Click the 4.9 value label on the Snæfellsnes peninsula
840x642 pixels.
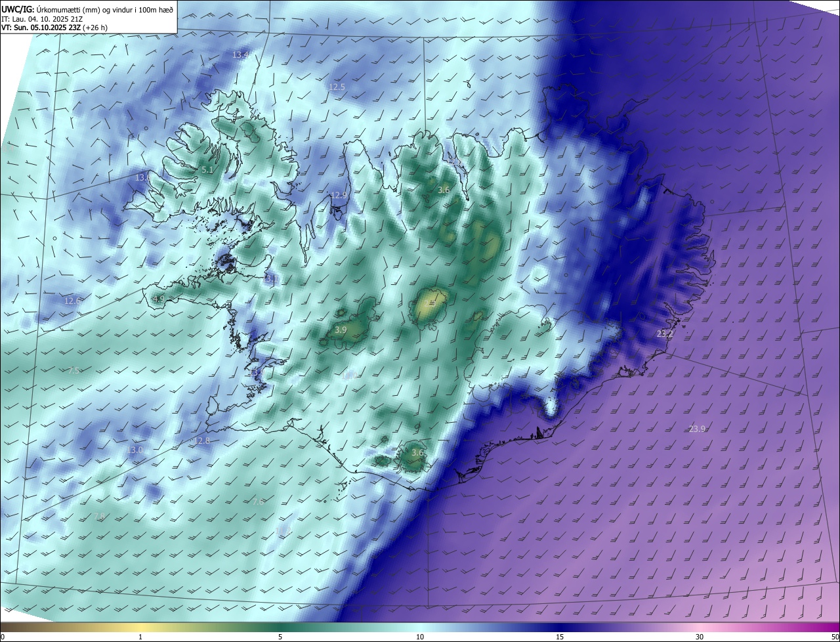pos(158,299)
